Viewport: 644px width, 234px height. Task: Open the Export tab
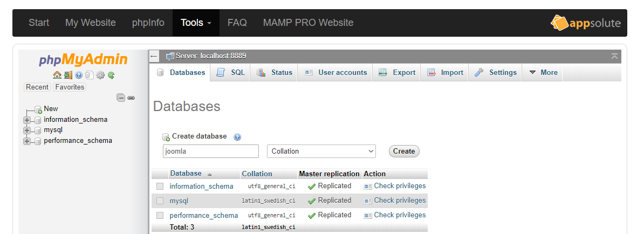pyautogui.click(x=396, y=72)
